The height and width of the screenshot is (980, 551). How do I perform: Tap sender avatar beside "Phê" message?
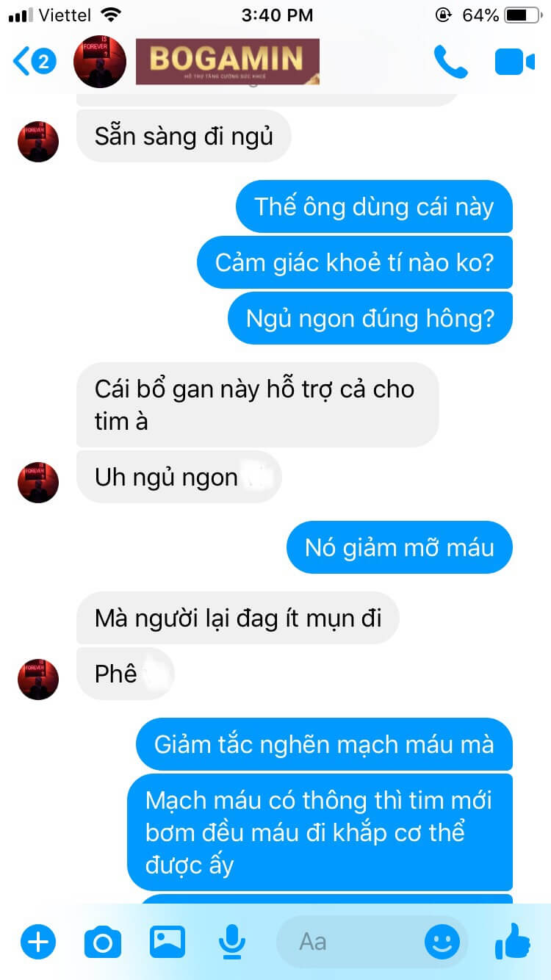(38, 680)
